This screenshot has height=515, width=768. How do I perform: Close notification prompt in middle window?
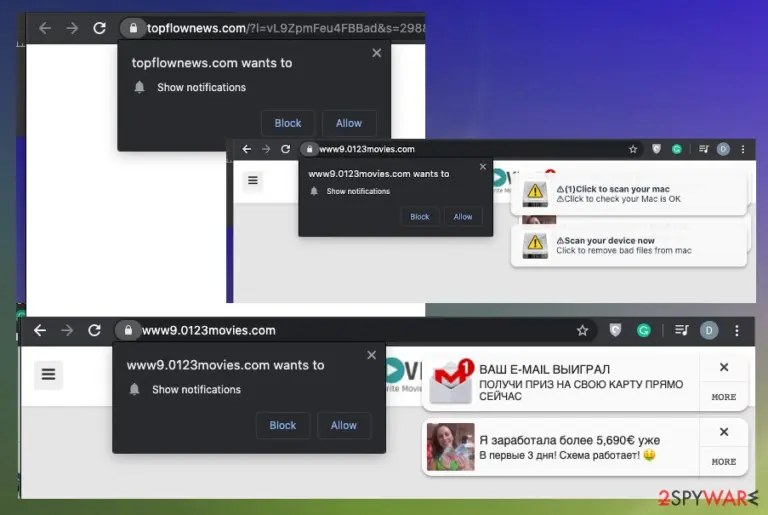[483, 167]
